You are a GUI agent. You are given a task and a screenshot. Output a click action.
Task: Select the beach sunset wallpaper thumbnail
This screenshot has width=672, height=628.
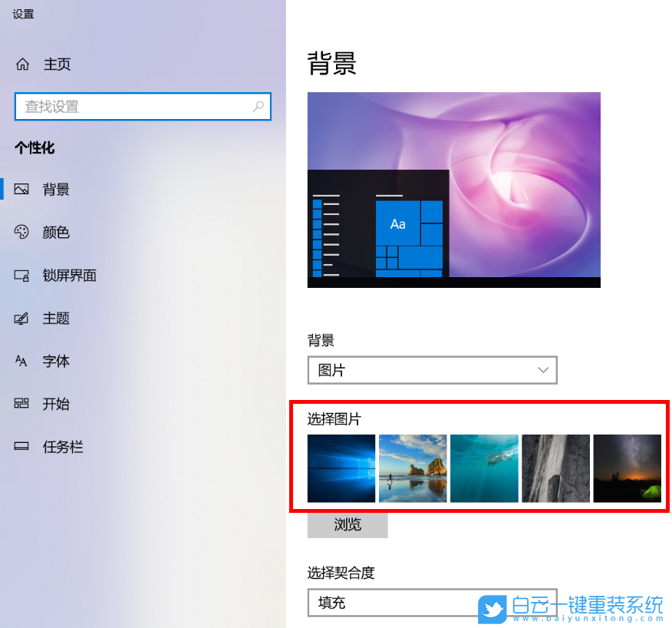coord(412,468)
